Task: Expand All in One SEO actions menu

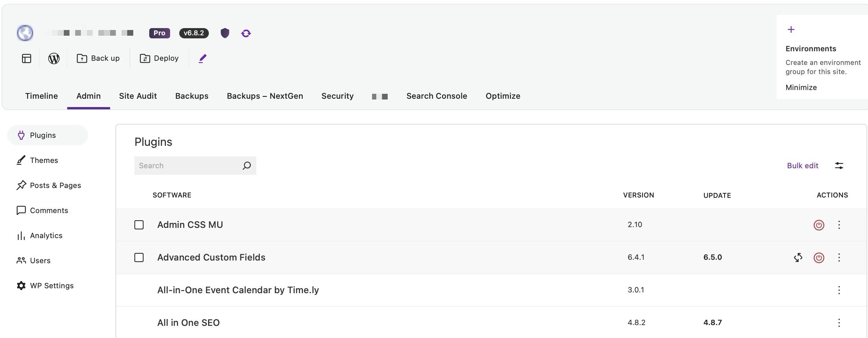Action: coord(839,323)
